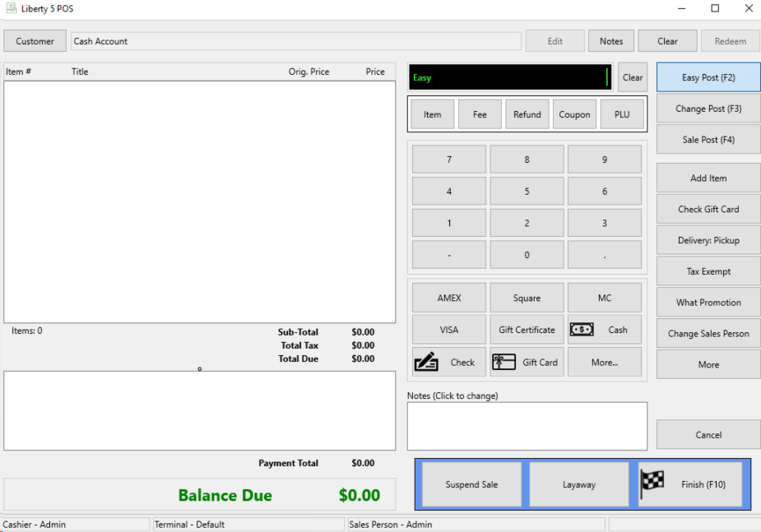761x532 pixels.
Task: Tap keypad digit 5
Action: point(527,191)
